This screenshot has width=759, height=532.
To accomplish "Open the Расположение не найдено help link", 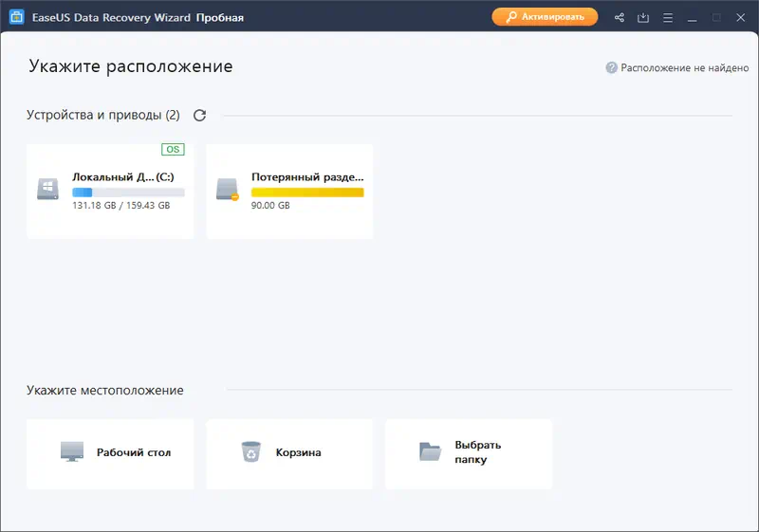I will tap(677, 67).
